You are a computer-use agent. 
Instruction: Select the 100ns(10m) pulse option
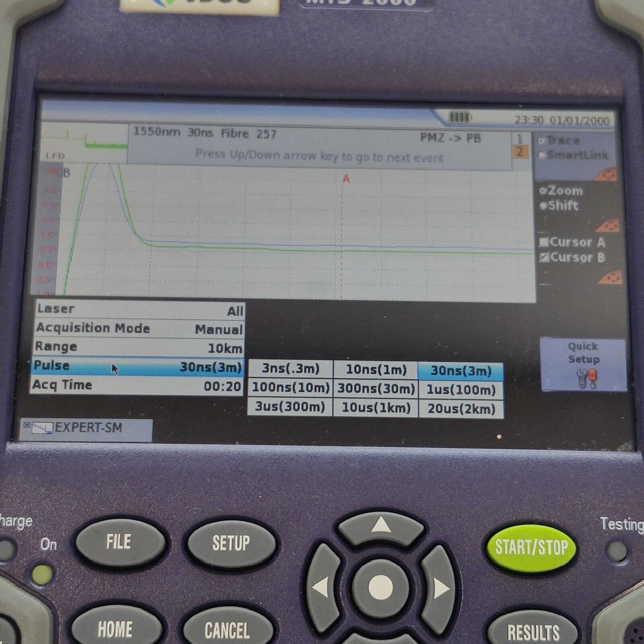[x=291, y=388]
